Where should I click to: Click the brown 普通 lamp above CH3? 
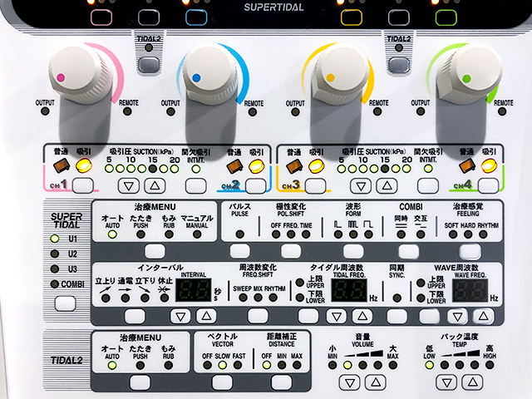tap(294, 166)
